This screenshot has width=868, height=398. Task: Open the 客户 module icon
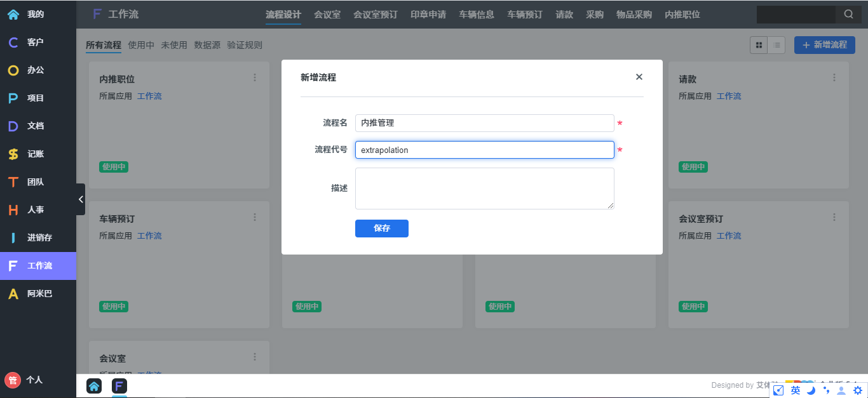(x=13, y=43)
